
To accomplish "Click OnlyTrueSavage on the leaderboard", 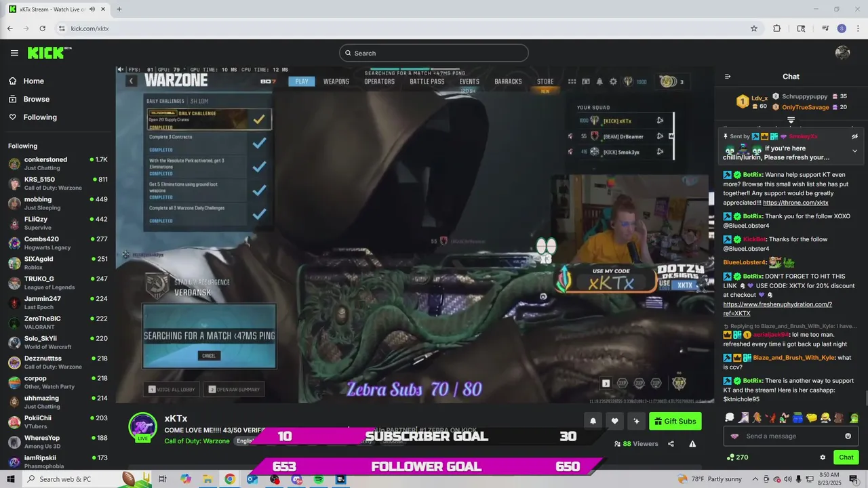I will 806,107.
